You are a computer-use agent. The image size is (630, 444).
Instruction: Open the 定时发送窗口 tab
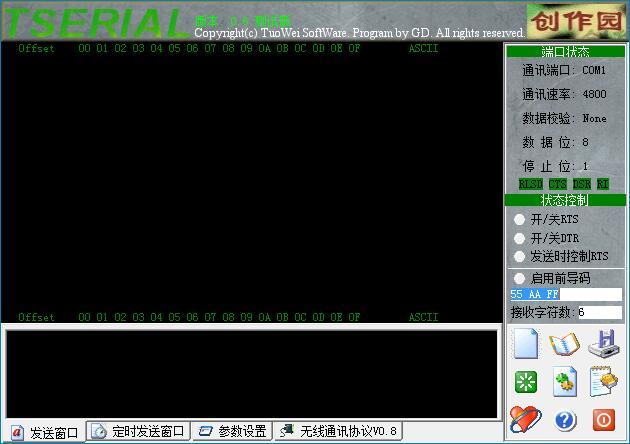pos(139,431)
